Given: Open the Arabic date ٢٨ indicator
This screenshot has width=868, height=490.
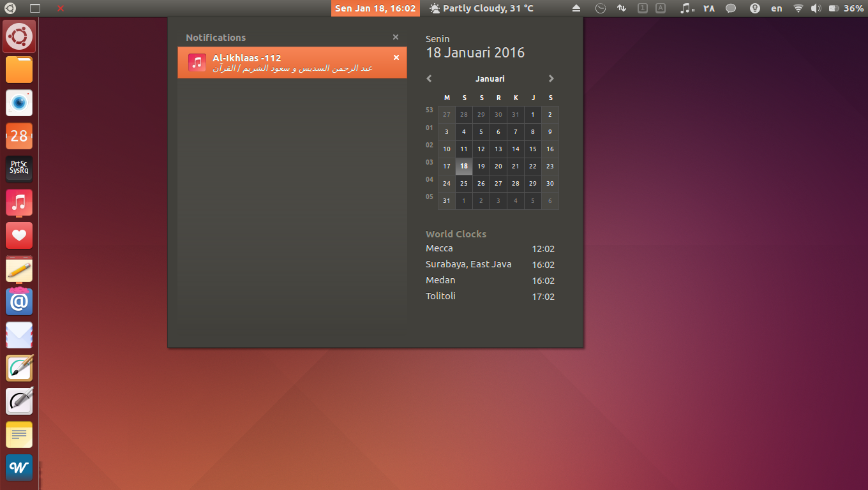Looking at the screenshot, I should [709, 8].
